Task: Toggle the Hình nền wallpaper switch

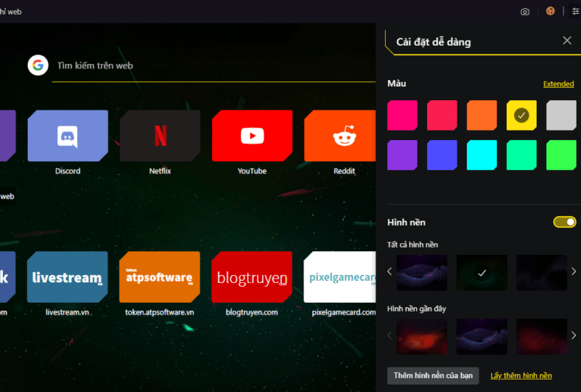Action: (x=565, y=222)
